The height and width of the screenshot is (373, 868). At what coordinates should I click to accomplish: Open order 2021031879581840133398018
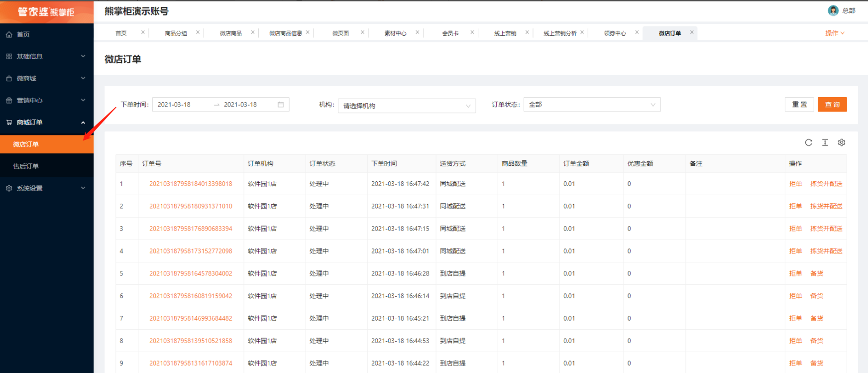[x=191, y=184]
